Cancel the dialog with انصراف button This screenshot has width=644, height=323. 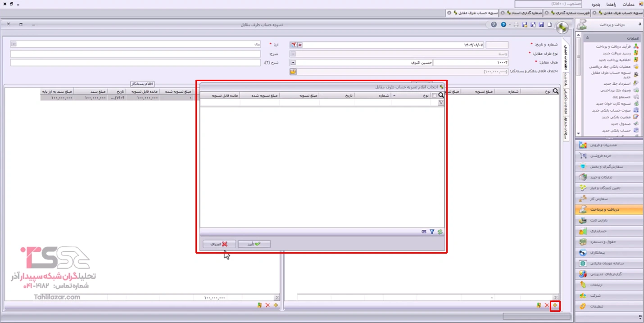(219, 244)
